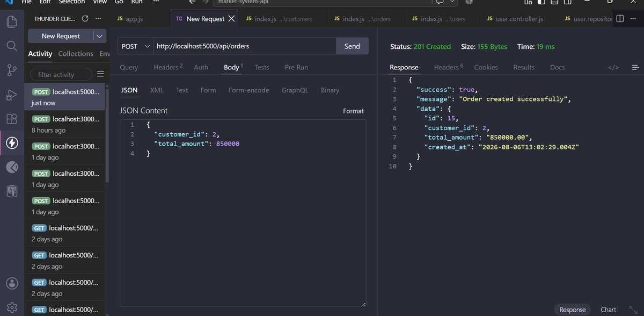Viewport: 644px width, 316px height.
Task: Select Binary body type
Action: pyautogui.click(x=330, y=90)
